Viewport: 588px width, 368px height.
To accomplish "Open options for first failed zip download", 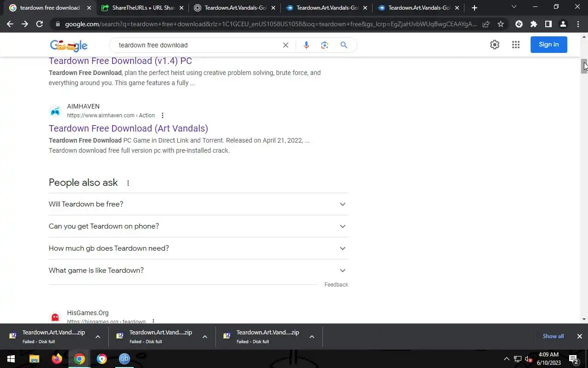I will tap(98, 337).
